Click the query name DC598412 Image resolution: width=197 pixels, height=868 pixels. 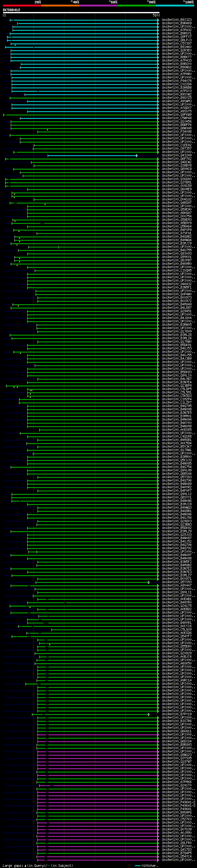tap(11, 10)
